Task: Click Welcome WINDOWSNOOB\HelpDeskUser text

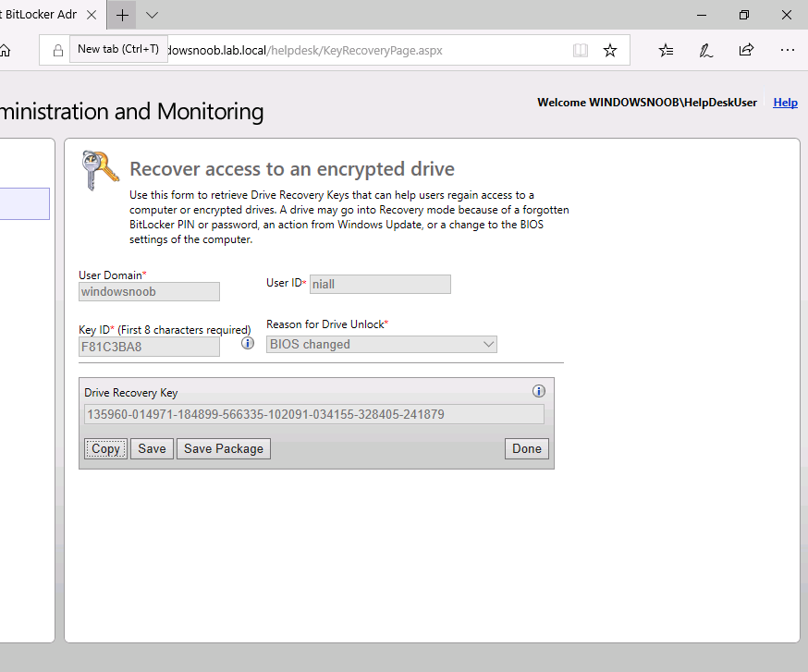Action: pos(647,103)
